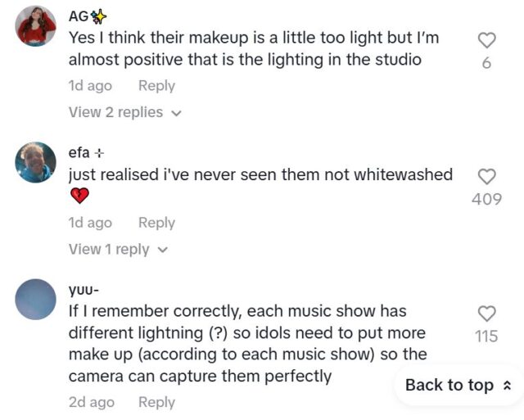Image resolution: width=524 pixels, height=420 pixels.
Task: Open efa's profile avatar
Action: 36,163
